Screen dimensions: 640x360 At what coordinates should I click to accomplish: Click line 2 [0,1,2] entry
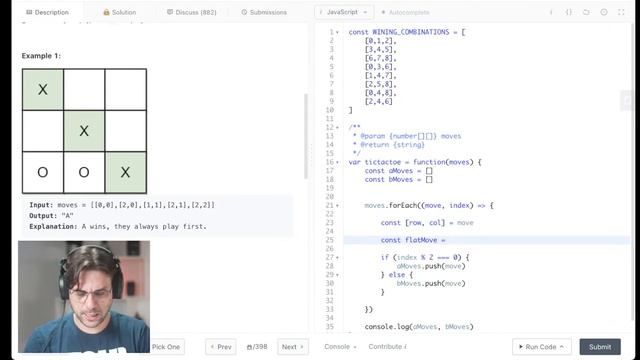pyautogui.click(x=380, y=40)
